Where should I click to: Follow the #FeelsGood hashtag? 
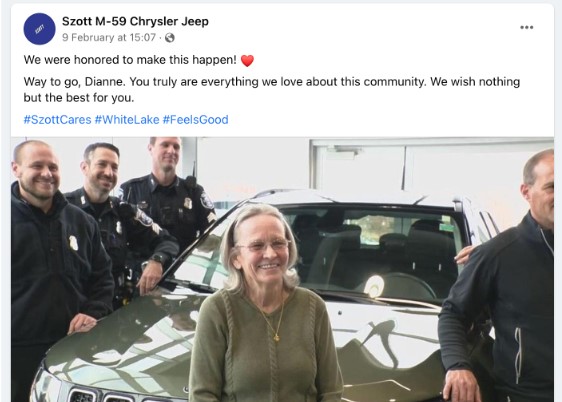click(x=195, y=119)
